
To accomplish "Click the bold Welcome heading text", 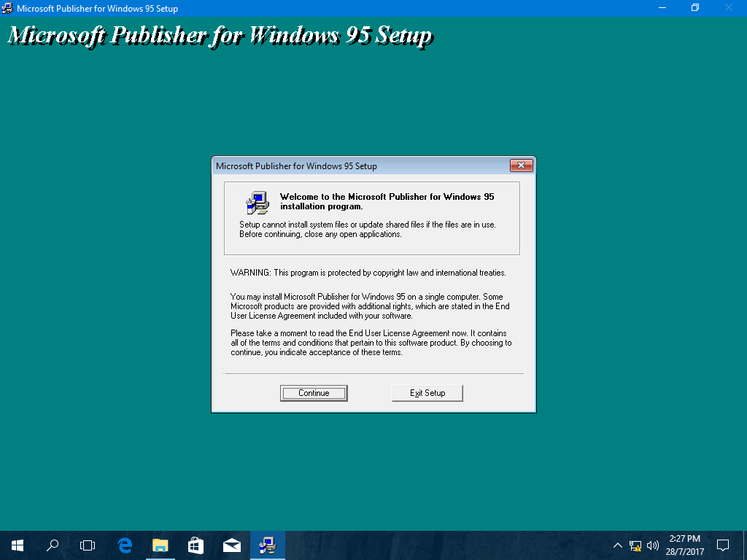I will [x=387, y=201].
